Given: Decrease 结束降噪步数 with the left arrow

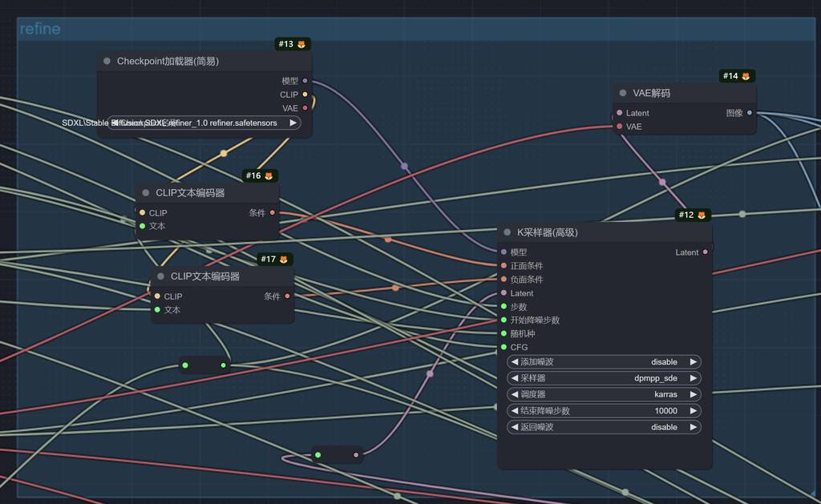Looking at the screenshot, I should [515, 411].
